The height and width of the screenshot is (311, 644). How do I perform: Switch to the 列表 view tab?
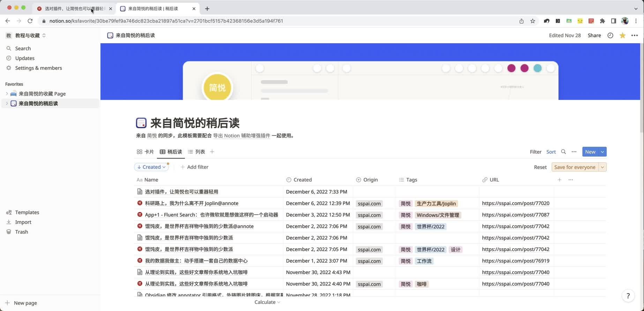pos(196,152)
